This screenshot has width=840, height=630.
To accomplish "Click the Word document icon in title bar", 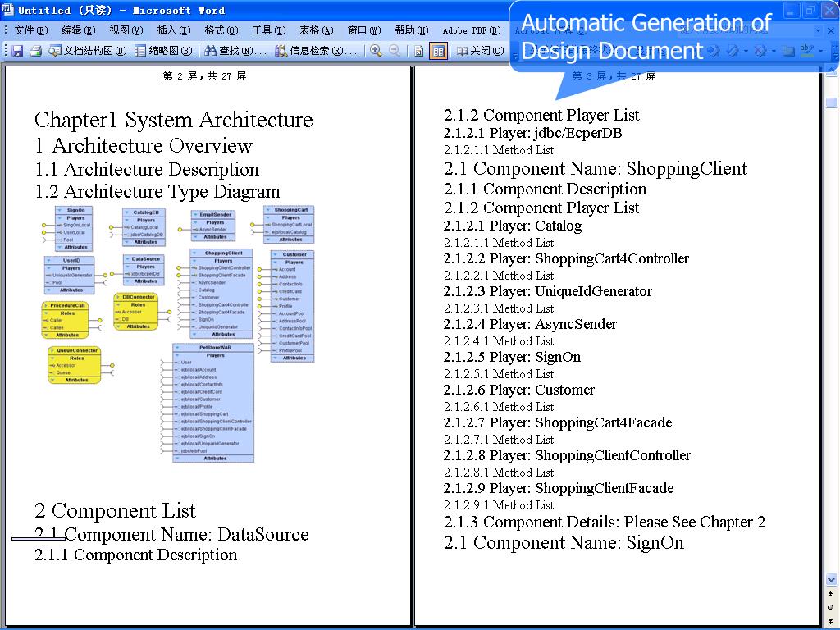I will [7, 10].
